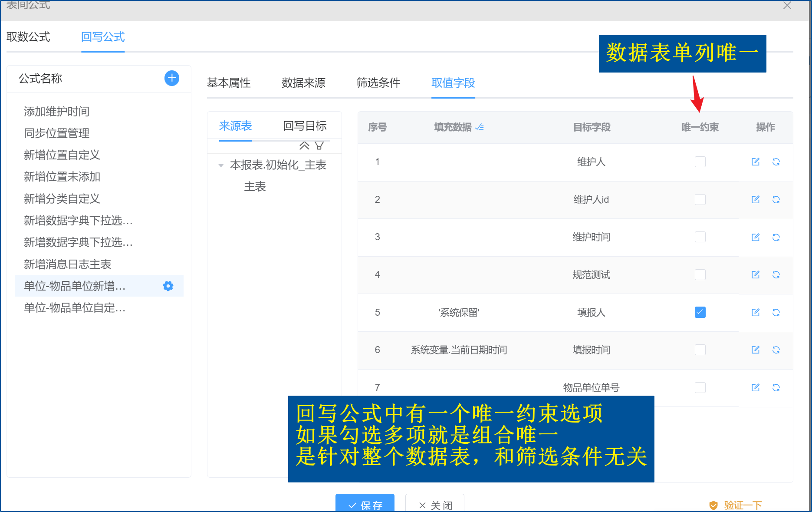
Task: Select formula 单位-物品单位自定…
Action: [74, 308]
